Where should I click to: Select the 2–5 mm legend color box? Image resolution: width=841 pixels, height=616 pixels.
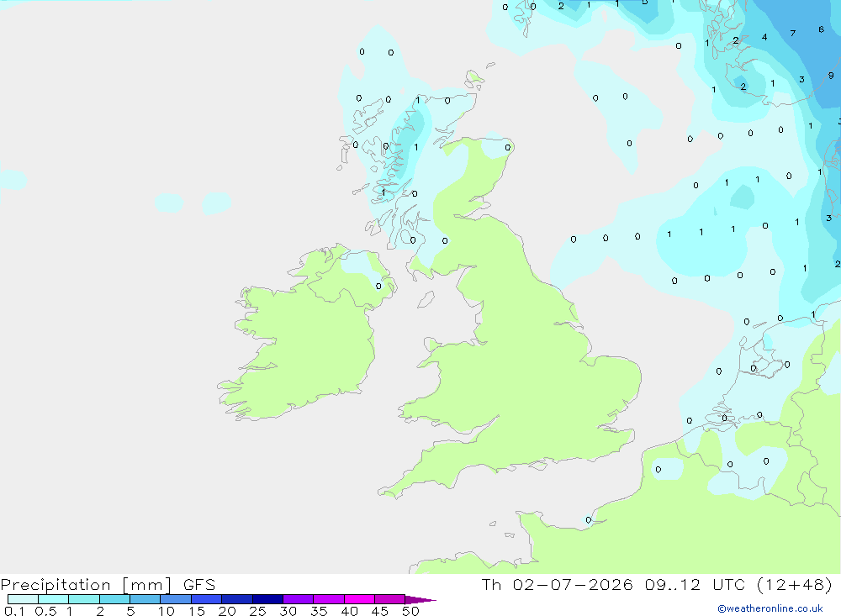[114, 599]
